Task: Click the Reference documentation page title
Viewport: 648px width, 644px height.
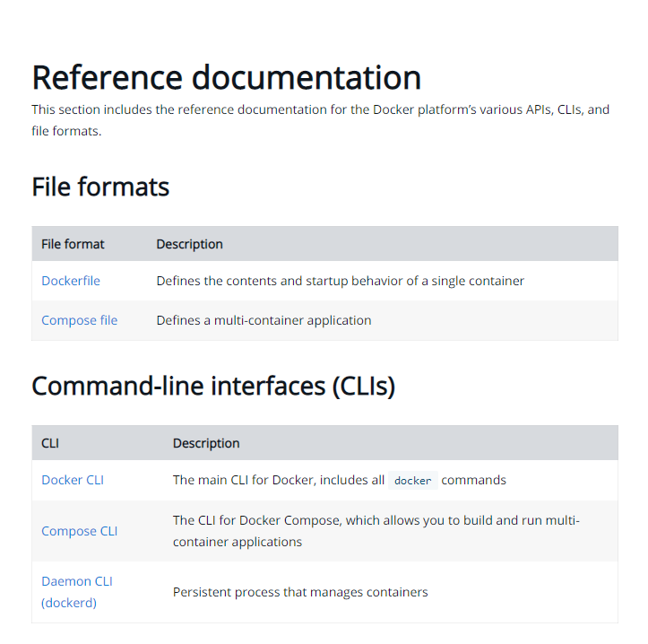Action: [x=226, y=78]
